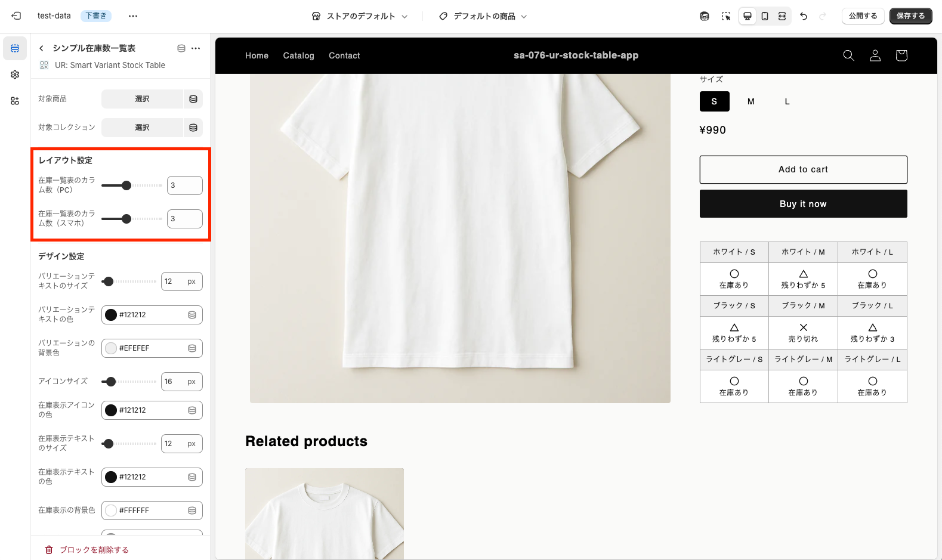Click dynamic source icon for 対象商品
The width and height of the screenshot is (942, 560).
[x=193, y=99]
